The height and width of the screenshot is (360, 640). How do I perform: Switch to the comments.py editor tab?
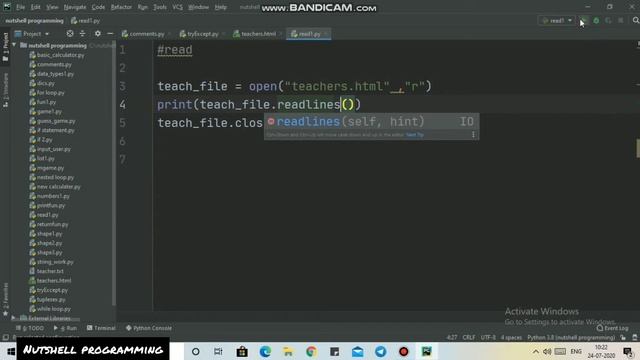[143, 34]
